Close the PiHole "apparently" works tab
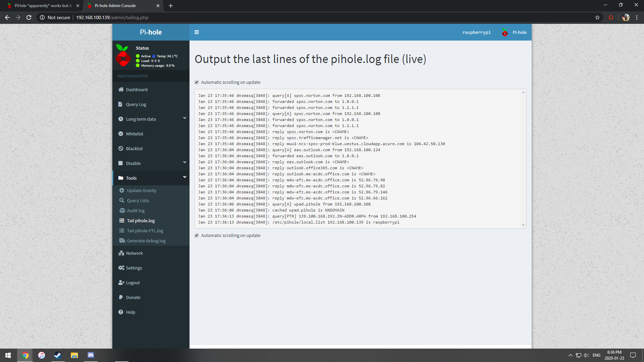 (78, 6)
